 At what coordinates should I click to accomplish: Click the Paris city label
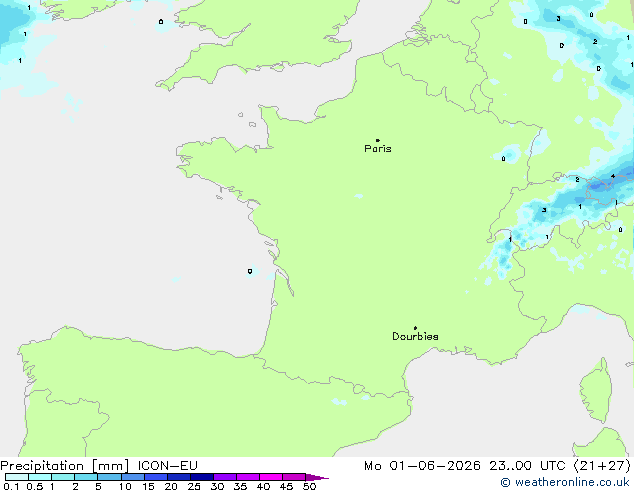pos(378,148)
